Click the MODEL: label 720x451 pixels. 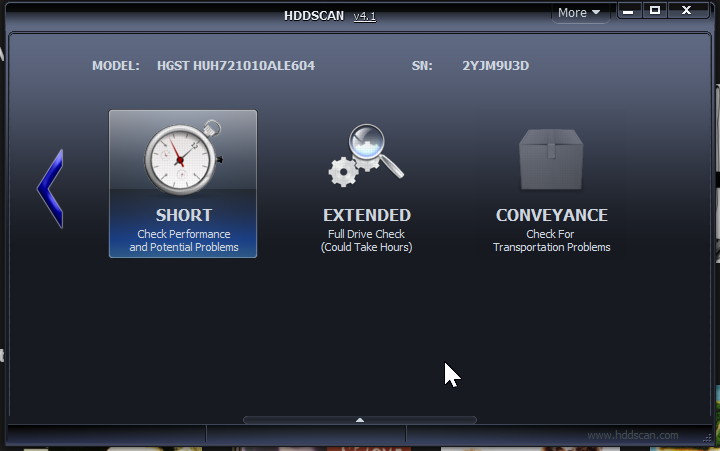[x=116, y=66]
